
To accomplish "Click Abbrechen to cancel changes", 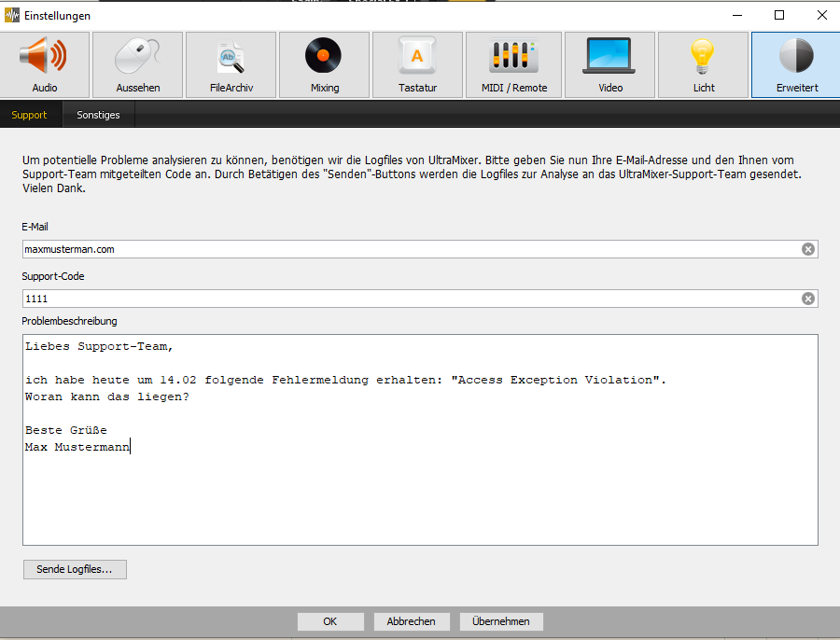I will 412,621.
